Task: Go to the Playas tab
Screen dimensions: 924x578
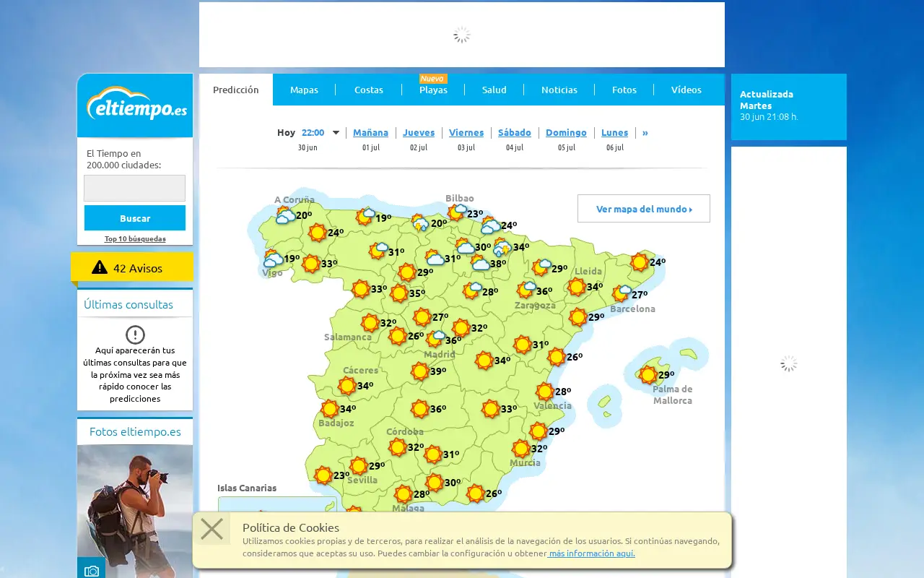Action: click(x=433, y=90)
